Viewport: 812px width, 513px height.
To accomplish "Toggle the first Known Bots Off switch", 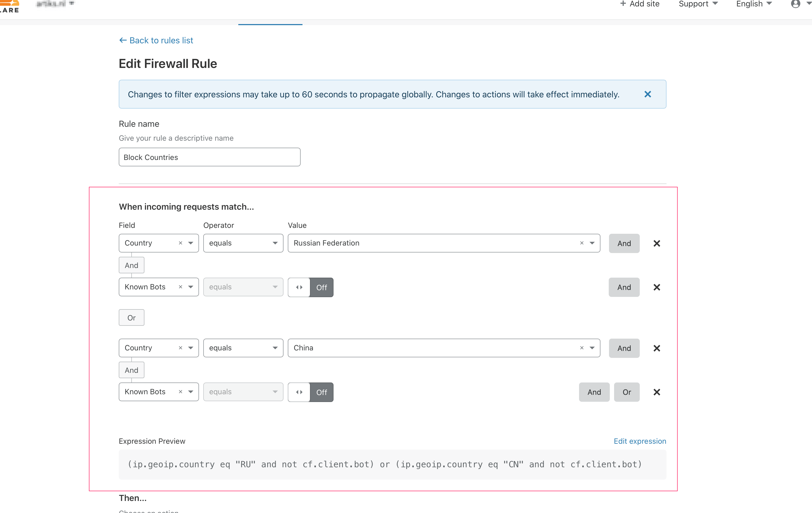I will tap(311, 287).
